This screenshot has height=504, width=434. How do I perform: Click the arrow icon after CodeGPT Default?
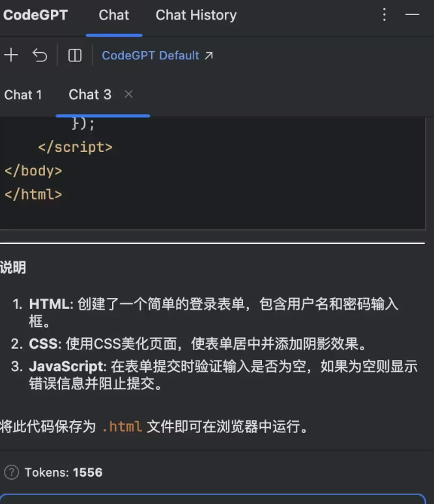coord(209,55)
